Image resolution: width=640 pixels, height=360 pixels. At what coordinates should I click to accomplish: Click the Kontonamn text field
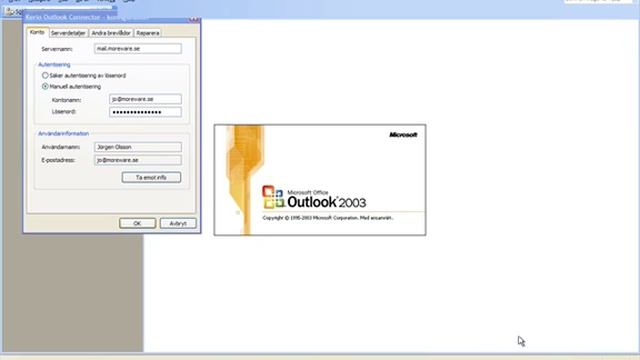coord(145,99)
